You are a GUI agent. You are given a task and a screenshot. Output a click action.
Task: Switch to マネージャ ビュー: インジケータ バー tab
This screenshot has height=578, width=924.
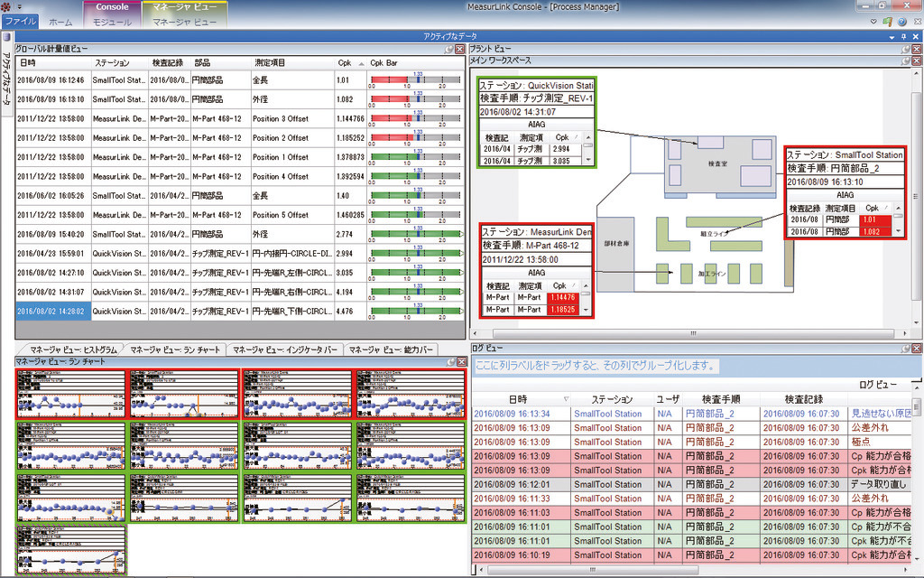[x=284, y=350]
